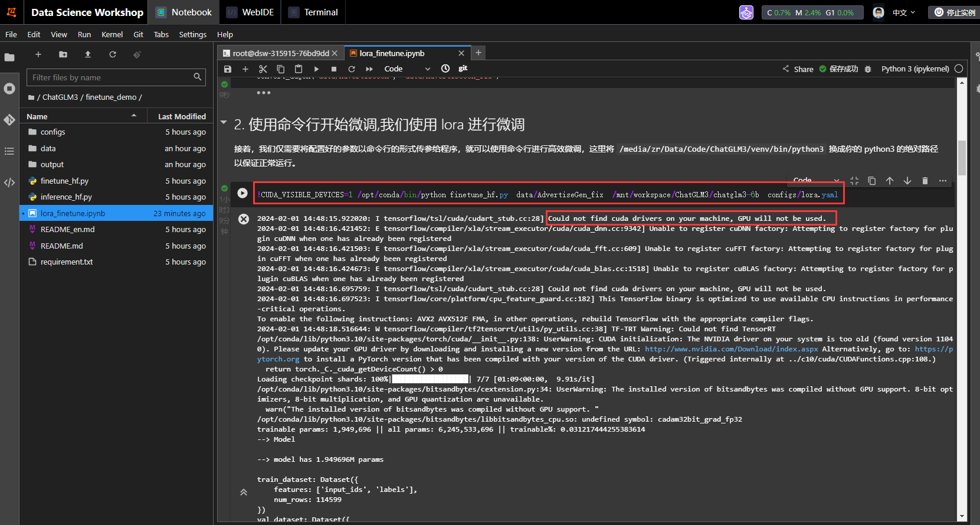This screenshot has width=980, height=525.
Task: Restart the kernel with the refresh icon
Action: (x=352, y=69)
